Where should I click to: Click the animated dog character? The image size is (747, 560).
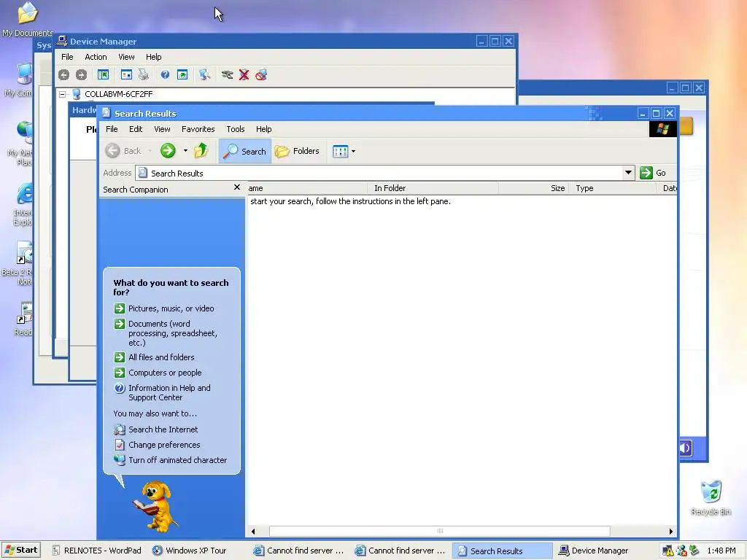pyautogui.click(x=156, y=507)
